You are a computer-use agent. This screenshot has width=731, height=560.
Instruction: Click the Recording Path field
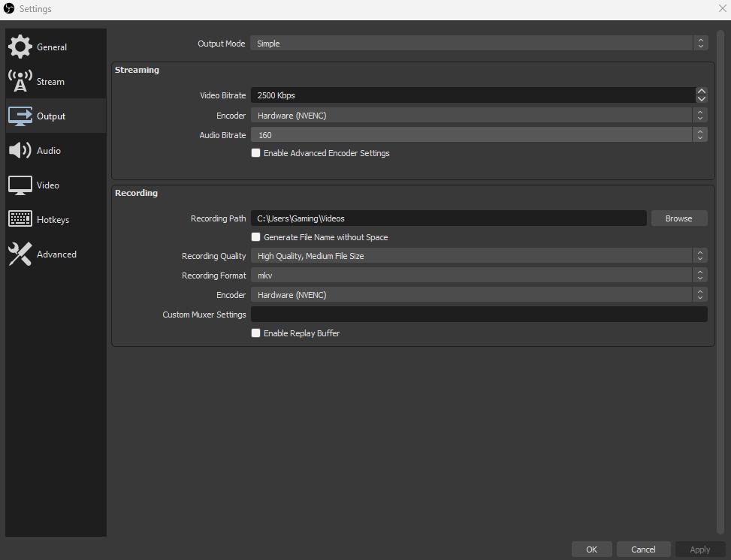[449, 218]
